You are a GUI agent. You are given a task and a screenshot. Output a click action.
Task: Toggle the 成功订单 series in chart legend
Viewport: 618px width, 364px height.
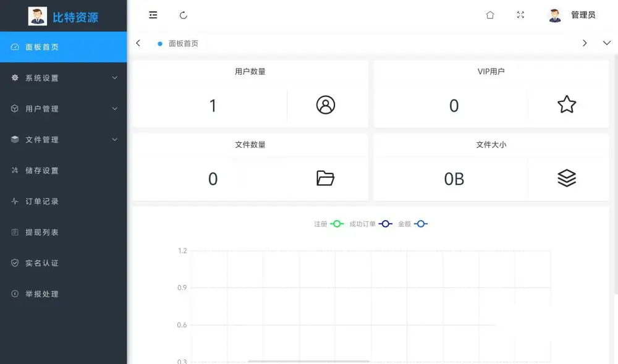[370, 224]
